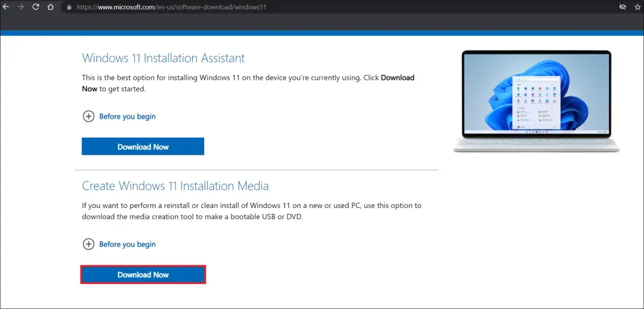Click the Create Windows 11 Installation Media heading
The width and height of the screenshot is (644, 309).
click(x=175, y=186)
